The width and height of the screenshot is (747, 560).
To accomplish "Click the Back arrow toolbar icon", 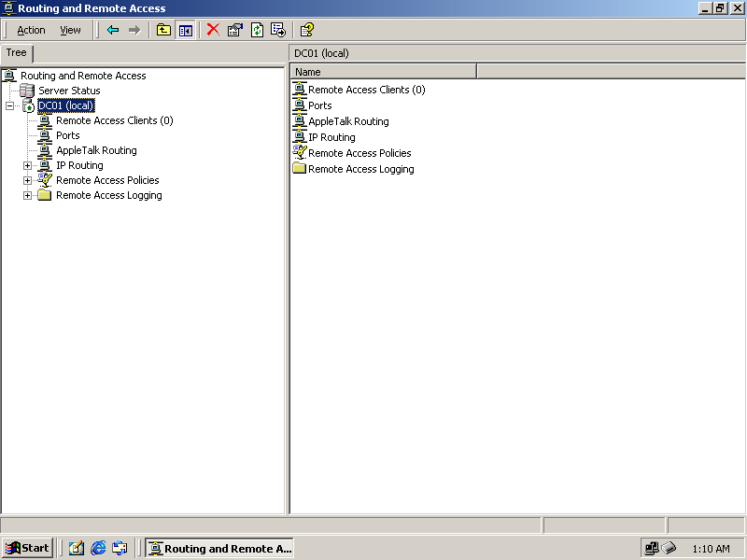I will click(x=113, y=30).
